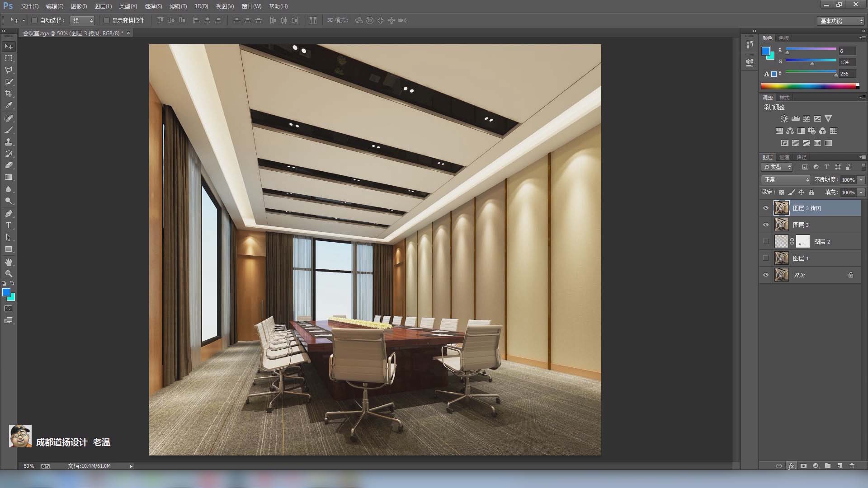Image resolution: width=868 pixels, height=488 pixels.
Task: Create a new layer
Action: click(x=840, y=466)
